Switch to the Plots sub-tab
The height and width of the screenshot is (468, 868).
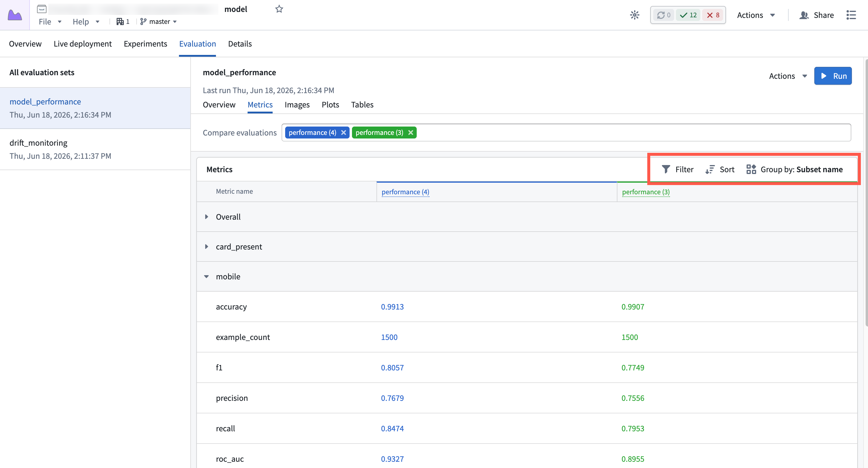coord(330,105)
